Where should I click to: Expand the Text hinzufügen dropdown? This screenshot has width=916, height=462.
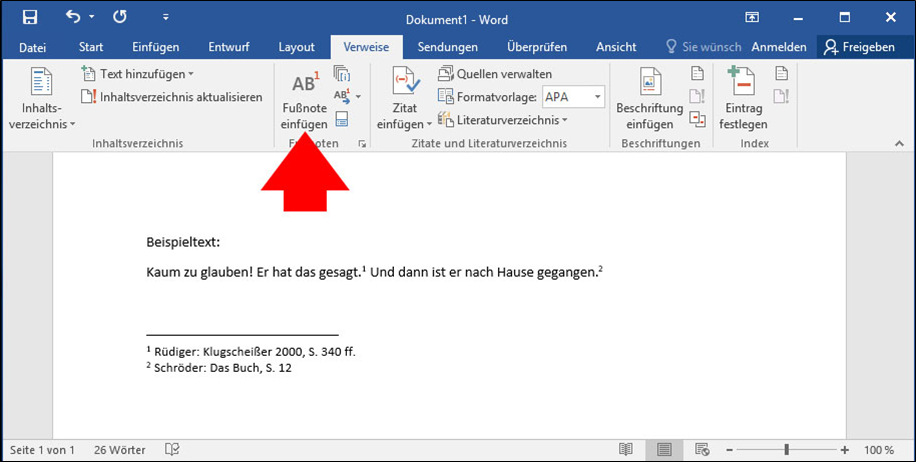coord(138,74)
